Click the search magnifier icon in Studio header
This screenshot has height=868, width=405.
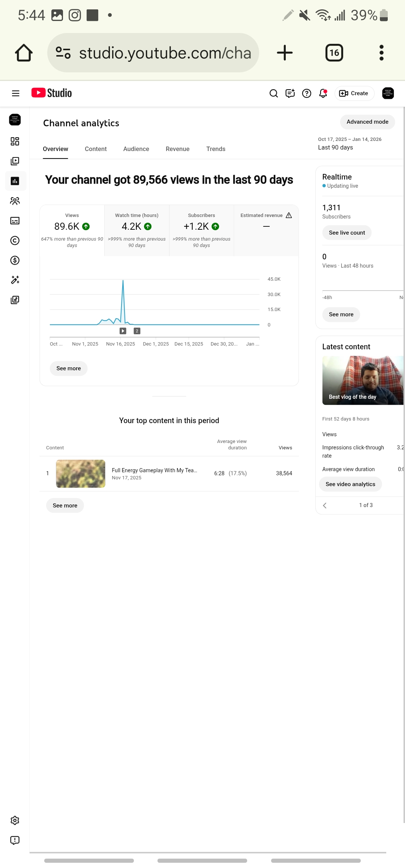point(273,93)
